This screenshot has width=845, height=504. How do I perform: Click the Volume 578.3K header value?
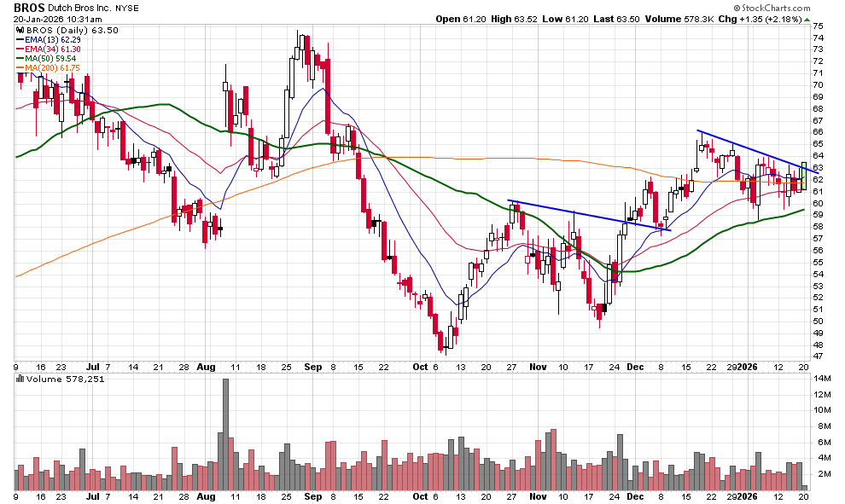click(679, 19)
